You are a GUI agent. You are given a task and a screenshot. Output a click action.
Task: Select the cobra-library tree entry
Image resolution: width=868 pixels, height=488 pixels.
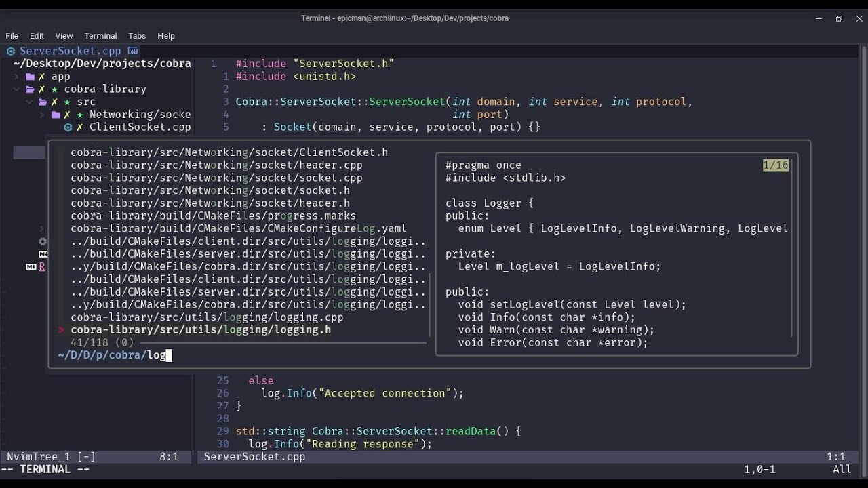pyautogui.click(x=105, y=89)
